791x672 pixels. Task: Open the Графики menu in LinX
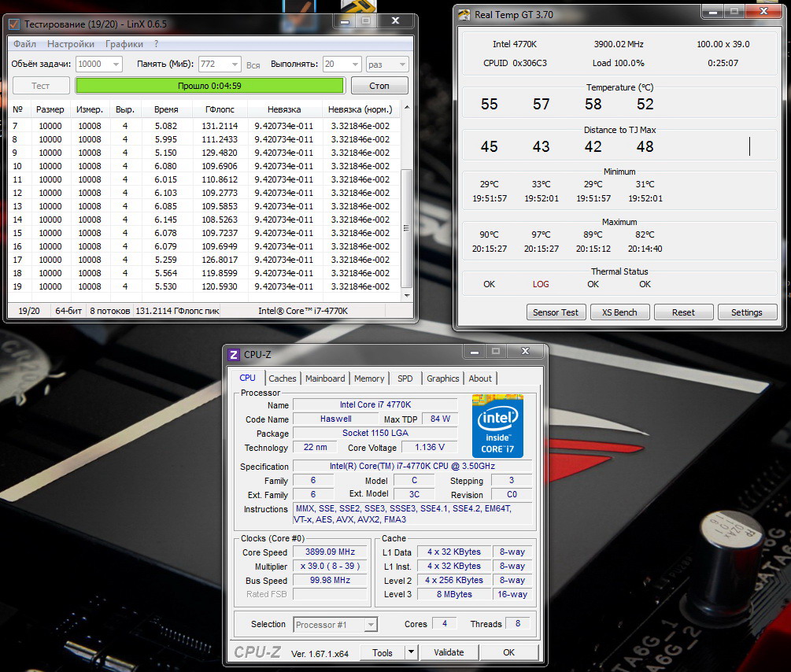coord(124,44)
